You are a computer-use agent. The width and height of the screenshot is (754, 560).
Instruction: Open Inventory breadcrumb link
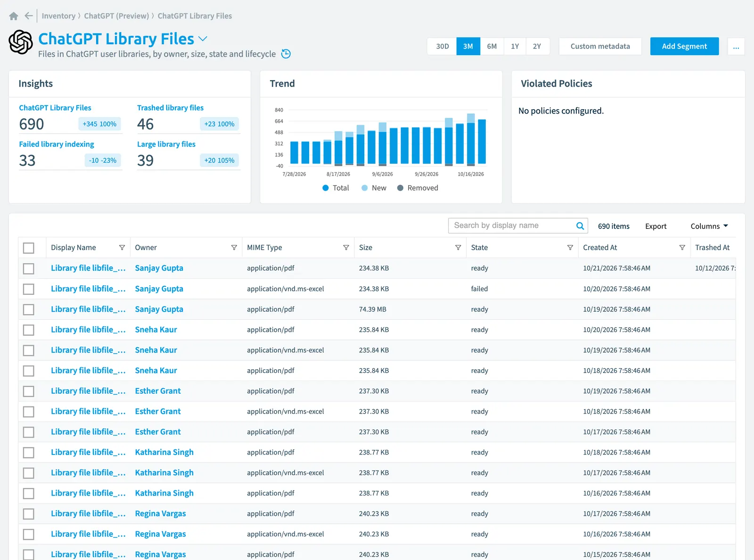(58, 16)
